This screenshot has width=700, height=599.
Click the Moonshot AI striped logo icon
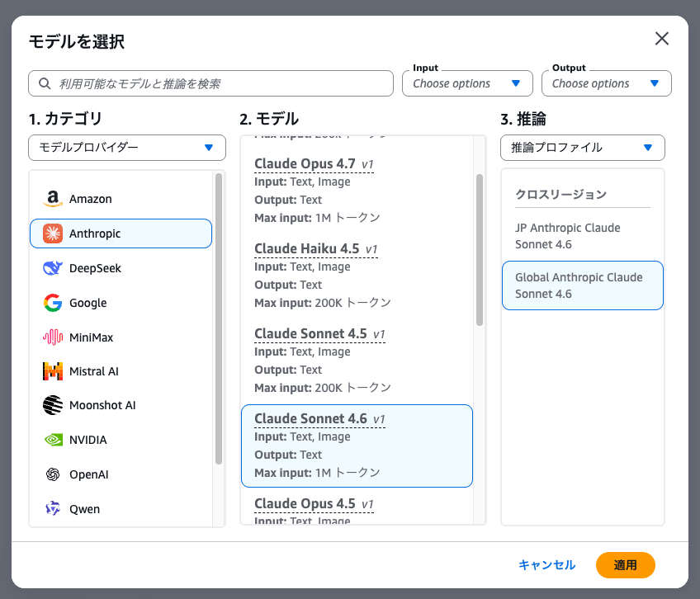pyautogui.click(x=53, y=405)
